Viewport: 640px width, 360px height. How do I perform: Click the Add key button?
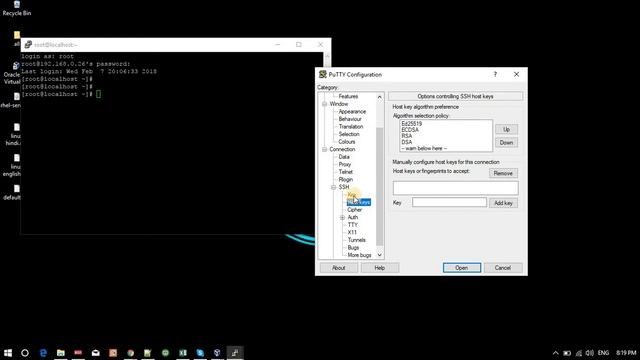[x=503, y=203]
